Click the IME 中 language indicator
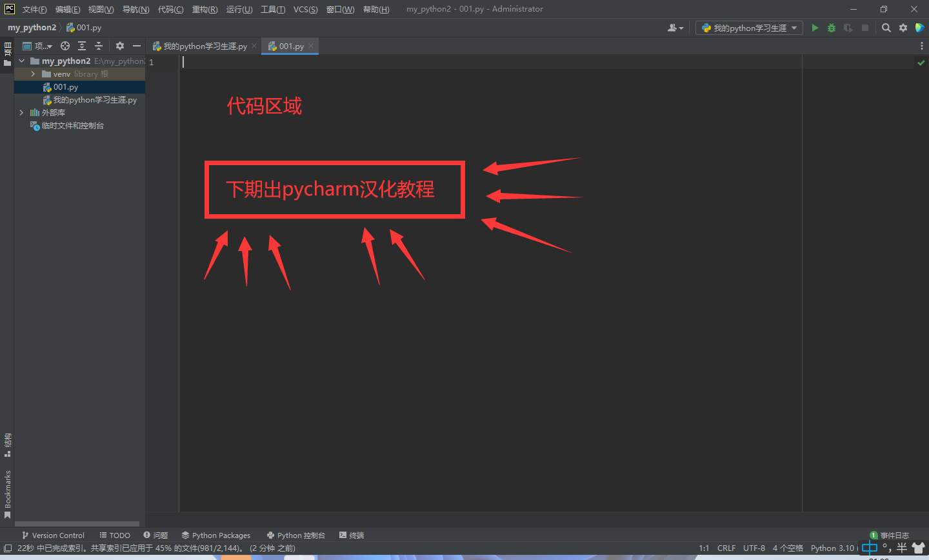Screen dimensions: 929x560 tap(869, 548)
